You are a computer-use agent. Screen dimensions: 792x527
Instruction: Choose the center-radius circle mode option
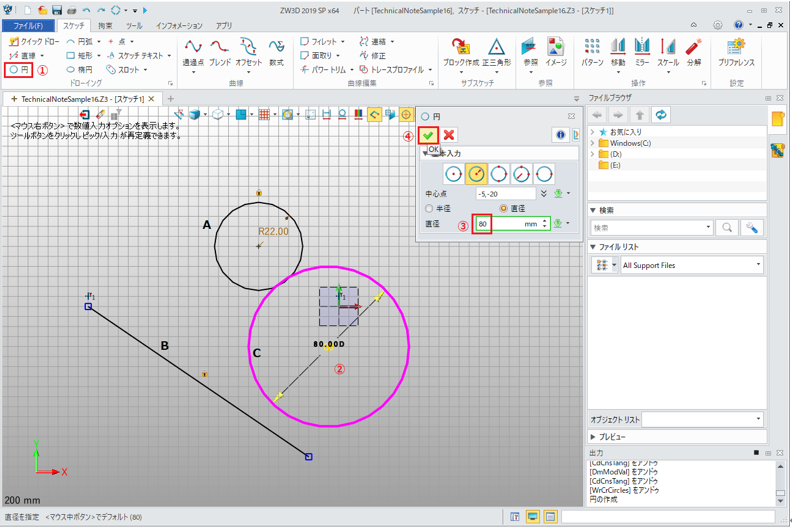(x=476, y=174)
